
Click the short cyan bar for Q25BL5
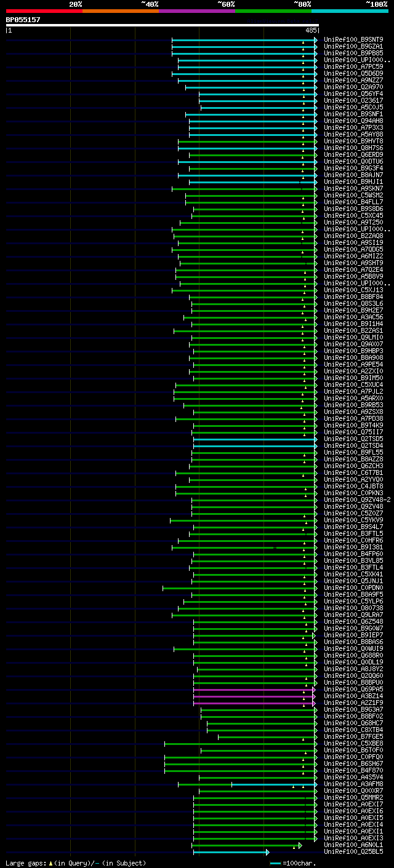pyautogui.click(x=231, y=852)
